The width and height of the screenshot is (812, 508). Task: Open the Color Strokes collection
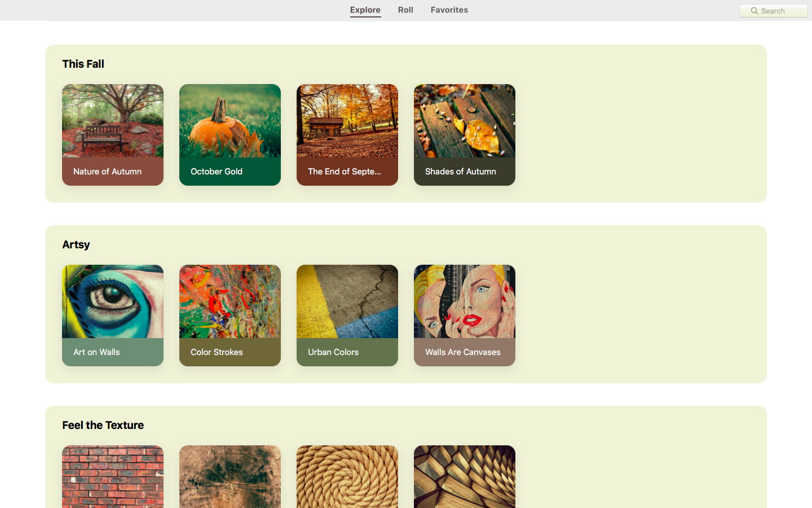[230, 316]
